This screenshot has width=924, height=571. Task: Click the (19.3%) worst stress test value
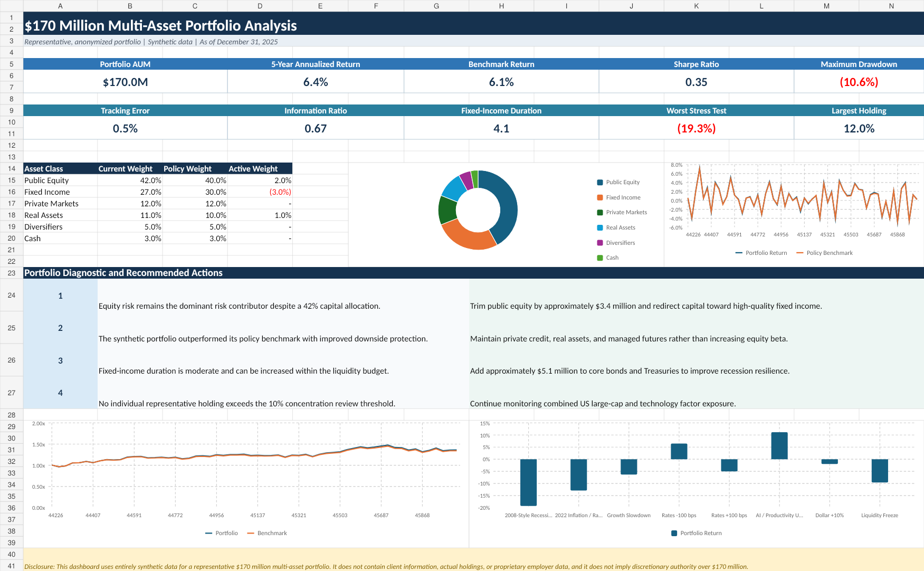click(696, 128)
